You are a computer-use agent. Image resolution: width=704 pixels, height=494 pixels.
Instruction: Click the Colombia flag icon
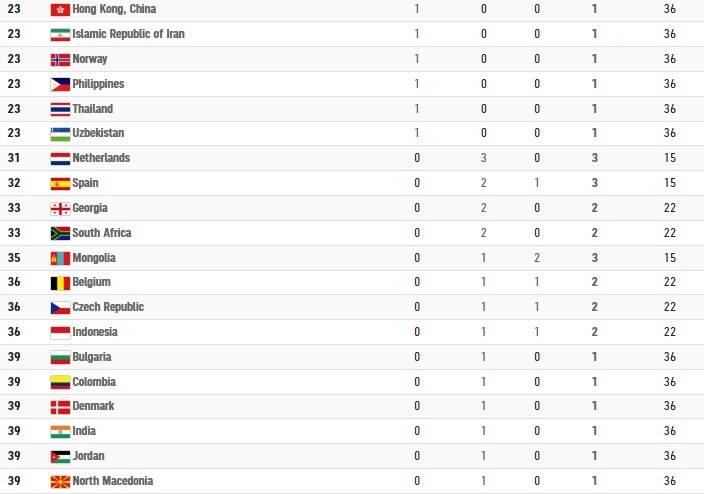pyautogui.click(x=60, y=382)
